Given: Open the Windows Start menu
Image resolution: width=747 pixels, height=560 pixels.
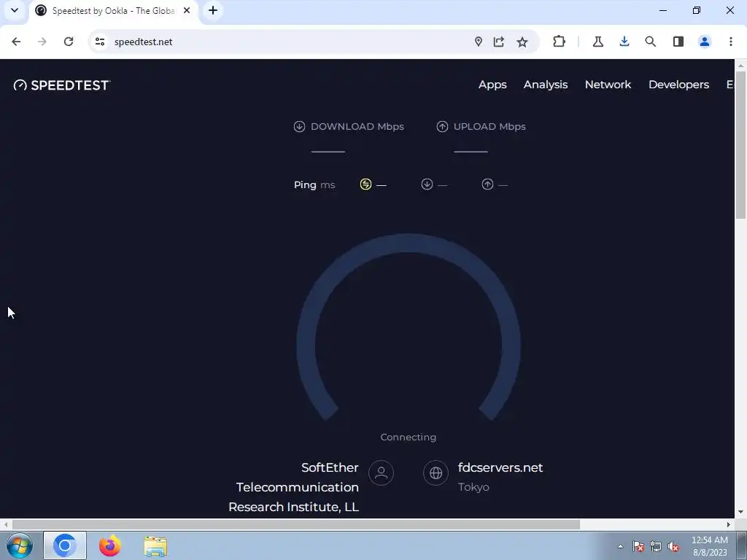Looking at the screenshot, I should (20, 546).
